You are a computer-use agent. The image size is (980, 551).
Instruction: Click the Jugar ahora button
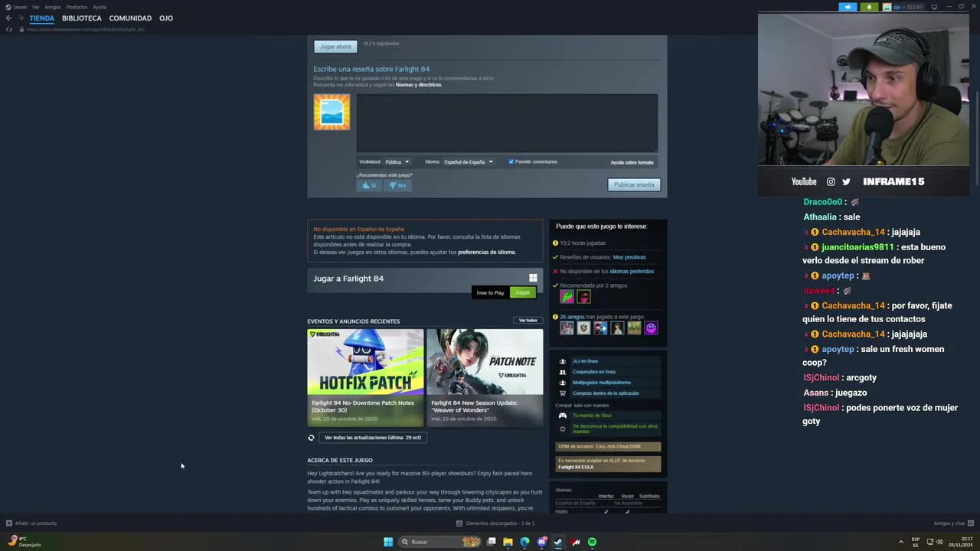[x=335, y=47]
